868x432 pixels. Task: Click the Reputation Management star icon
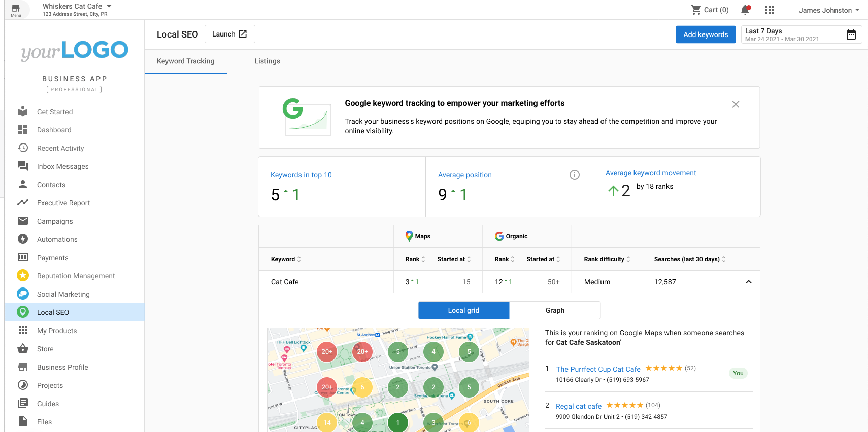[x=23, y=276]
